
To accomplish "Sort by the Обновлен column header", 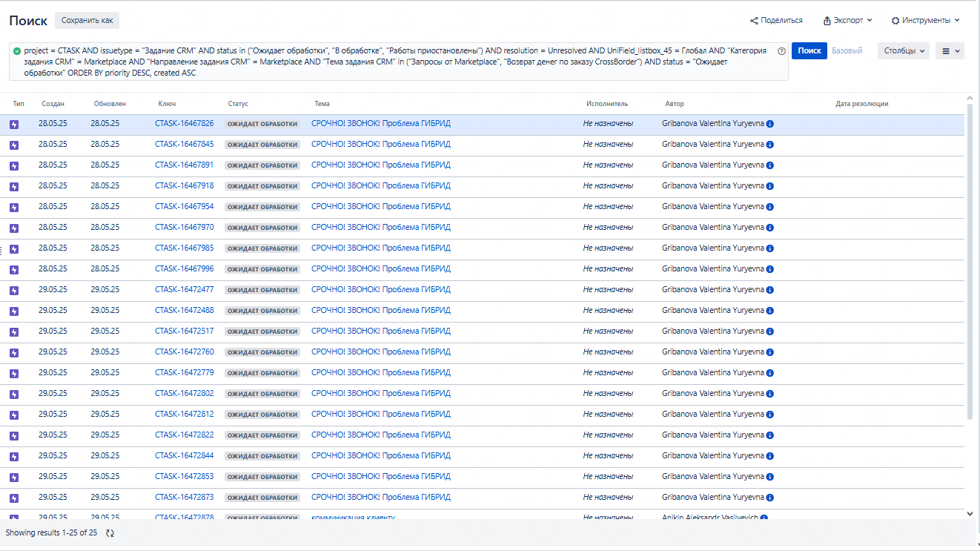I will pos(110,104).
